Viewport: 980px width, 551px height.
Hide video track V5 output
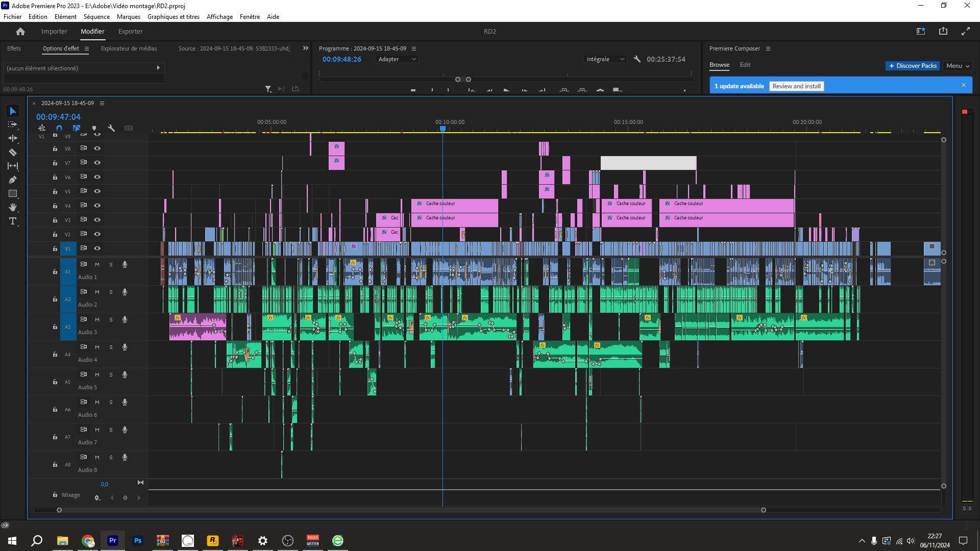point(97,191)
